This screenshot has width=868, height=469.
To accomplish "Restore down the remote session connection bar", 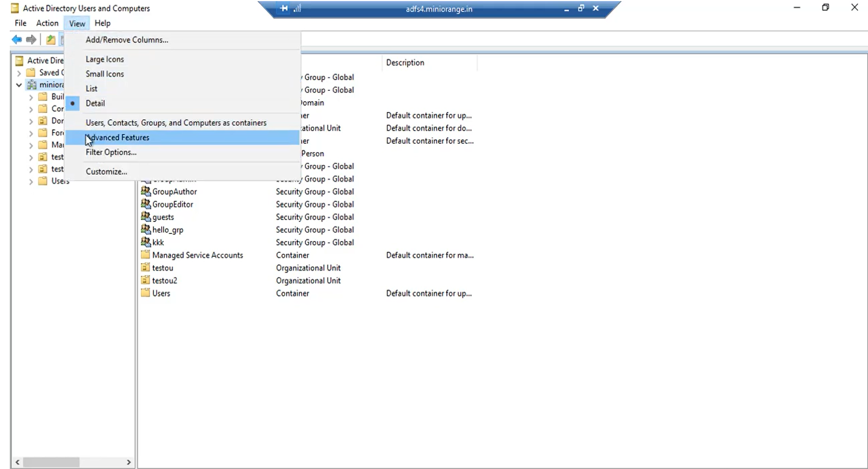I will click(581, 9).
